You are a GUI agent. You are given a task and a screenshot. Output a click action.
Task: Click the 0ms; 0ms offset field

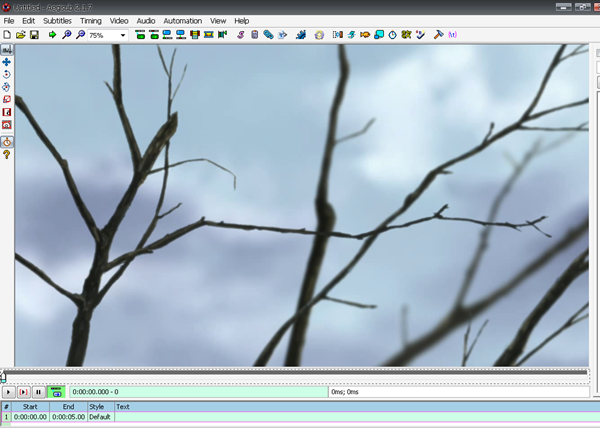pos(459,392)
